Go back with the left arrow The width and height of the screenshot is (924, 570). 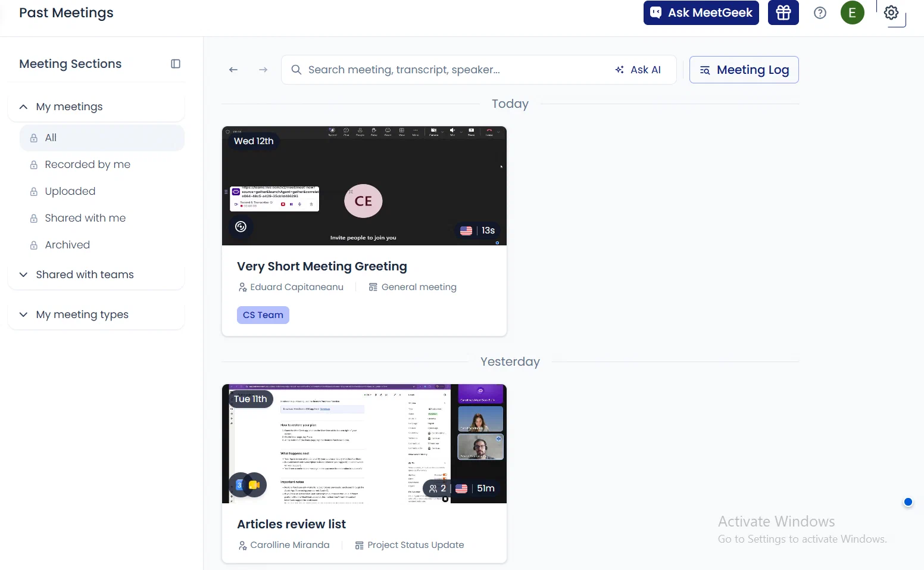[233, 70]
